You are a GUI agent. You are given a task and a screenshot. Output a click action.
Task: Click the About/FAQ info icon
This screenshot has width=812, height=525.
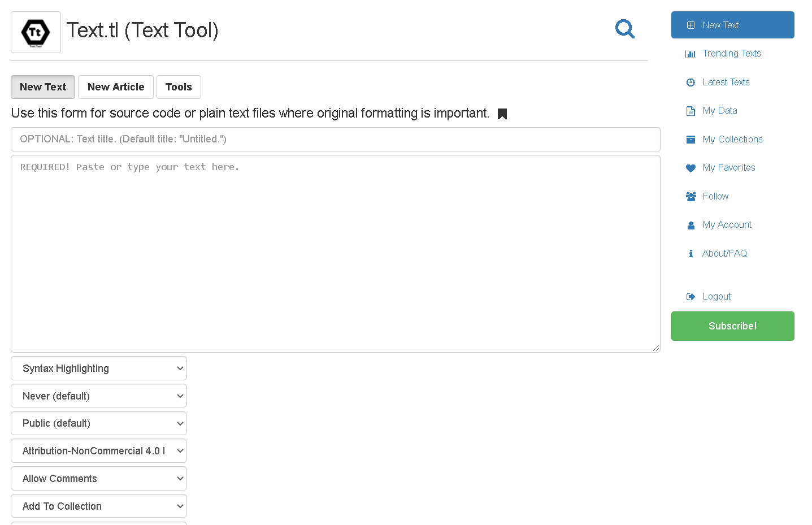[x=691, y=254]
